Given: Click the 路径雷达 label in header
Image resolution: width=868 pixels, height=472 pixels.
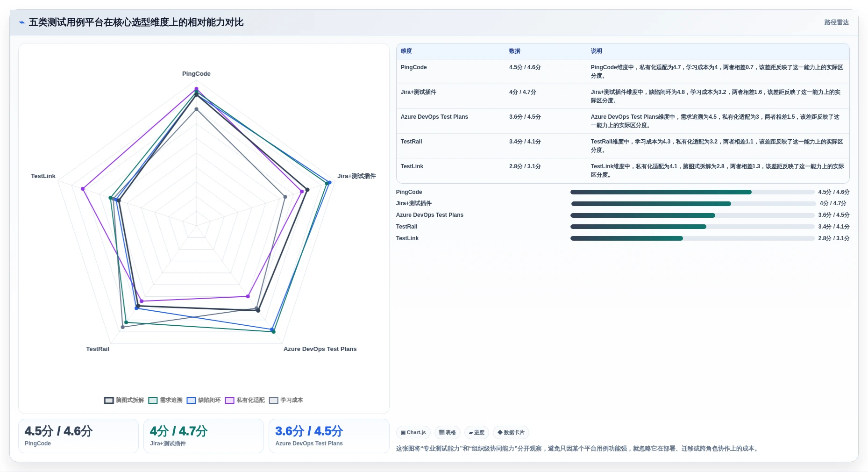Looking at the screenshot, I should 836,22.
